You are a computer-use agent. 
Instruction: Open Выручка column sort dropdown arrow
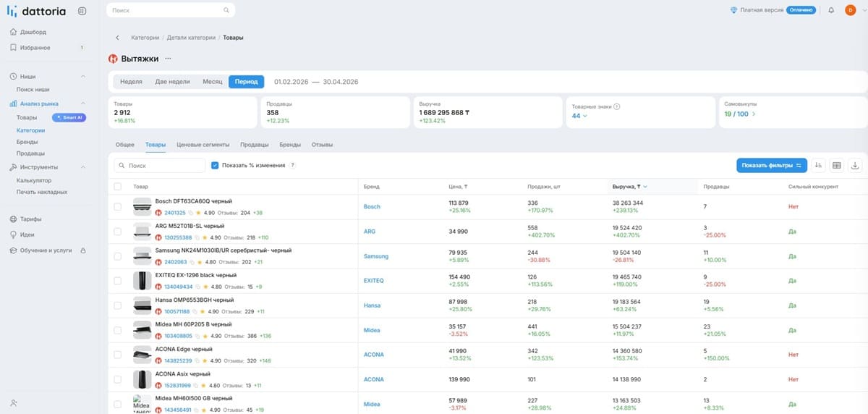pos(645,187)
